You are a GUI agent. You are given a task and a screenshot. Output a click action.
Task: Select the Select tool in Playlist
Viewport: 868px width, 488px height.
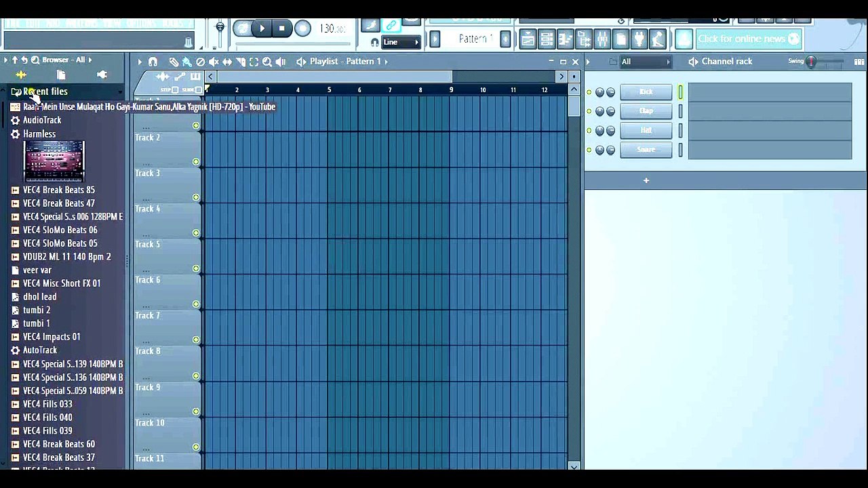point(254,62)
